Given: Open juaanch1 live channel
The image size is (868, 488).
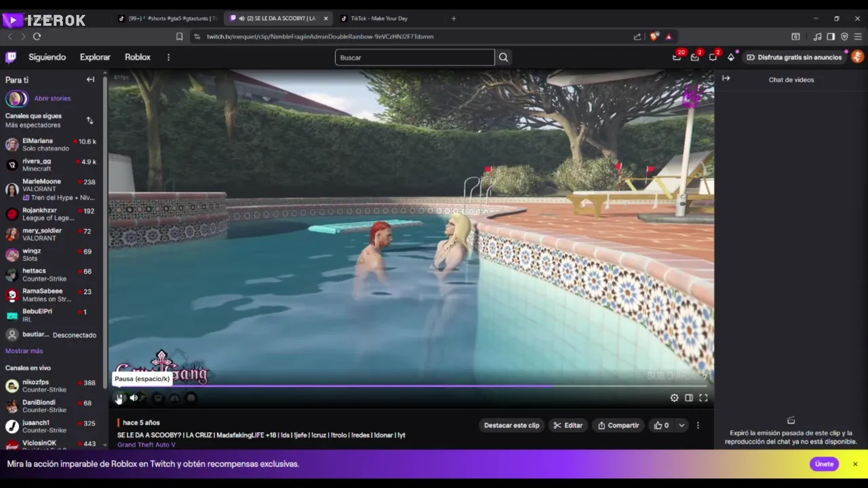Looking at the screenshot, I should tap(52, 426).
